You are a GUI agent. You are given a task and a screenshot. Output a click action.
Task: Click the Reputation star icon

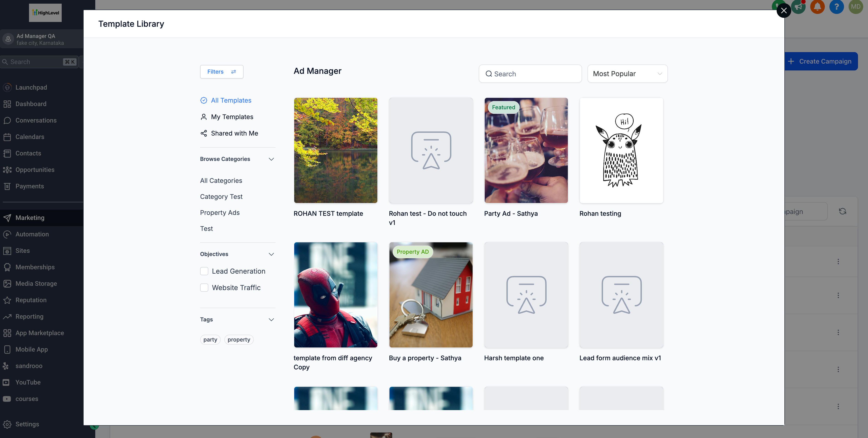click(7, 300)
